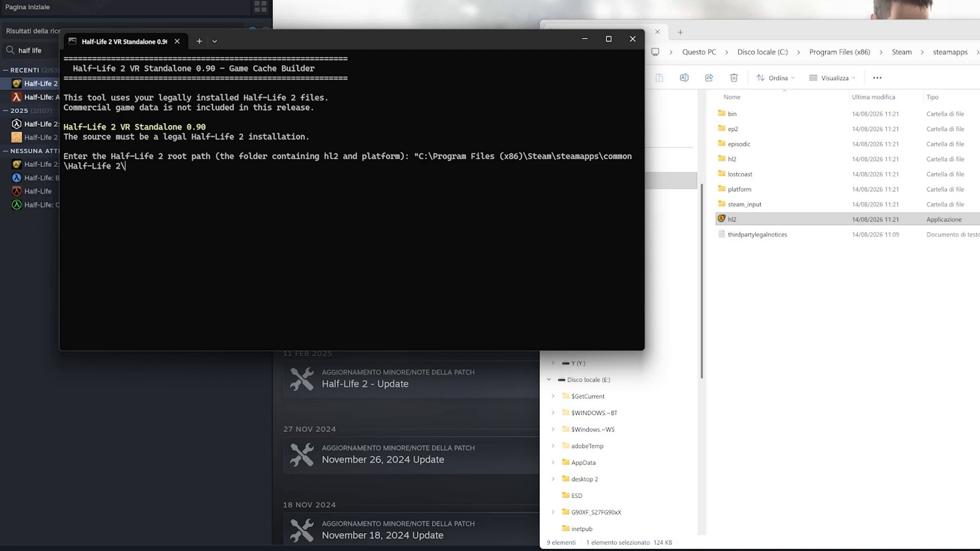980x551 pixels.
Task: Expand the Y (Y:) drive in tree
Action: pos(553,363)
